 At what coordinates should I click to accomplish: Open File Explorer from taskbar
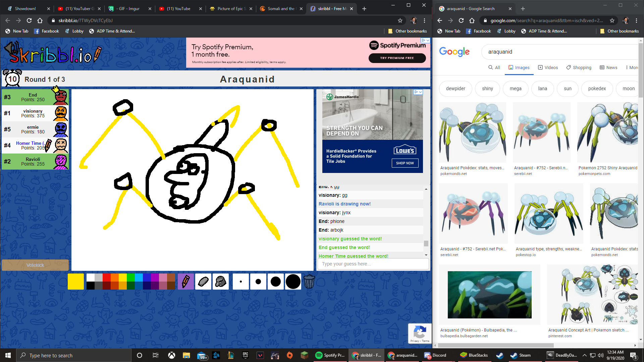pyautogui.click(x=186, y=355)
